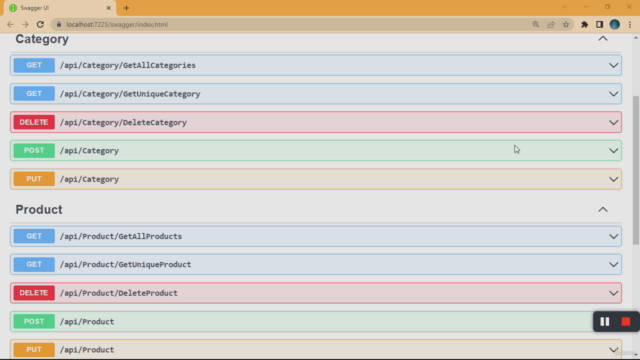Click the Category section heading
Screen dimensions: 640x360
point(42,39)
